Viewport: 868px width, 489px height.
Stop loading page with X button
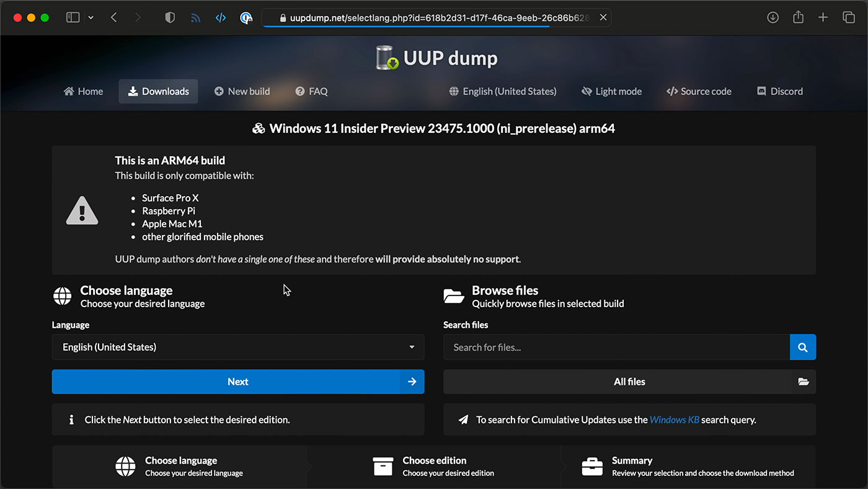(603, 17)
